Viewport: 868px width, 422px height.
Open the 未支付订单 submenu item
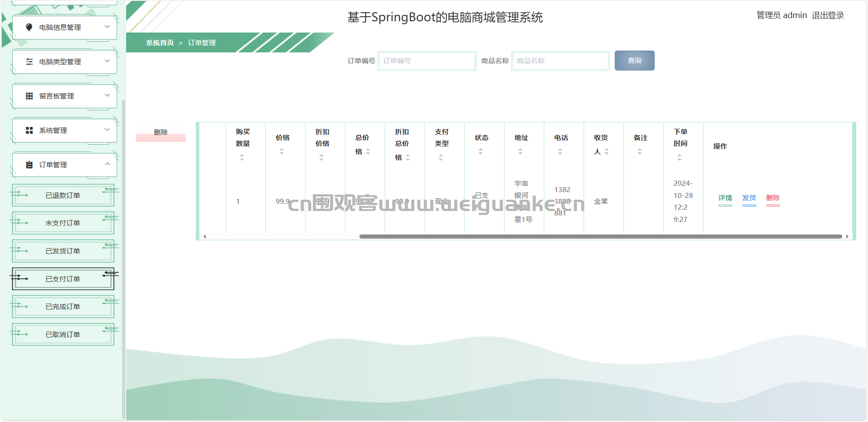63,223
